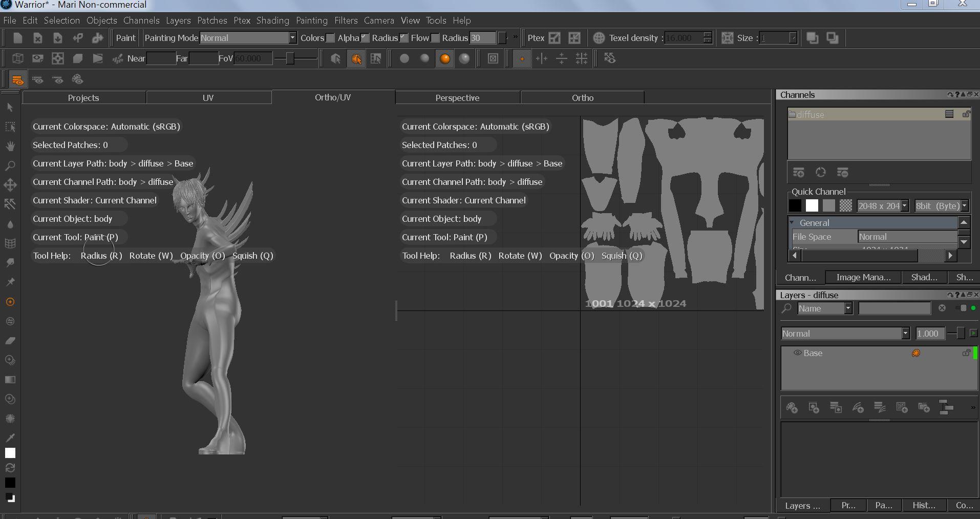Click the orange full lighting sphere icon

[x=444, y=58]
